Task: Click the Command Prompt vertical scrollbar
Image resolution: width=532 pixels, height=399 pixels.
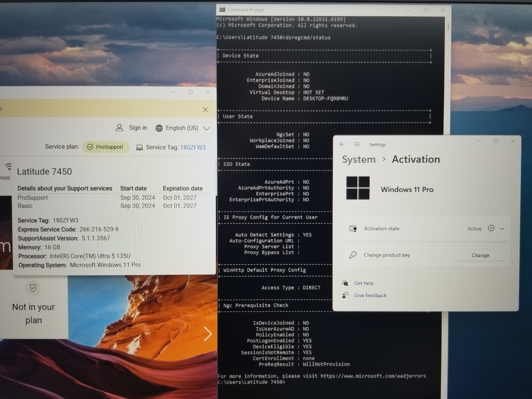Action: pos(448,26)
